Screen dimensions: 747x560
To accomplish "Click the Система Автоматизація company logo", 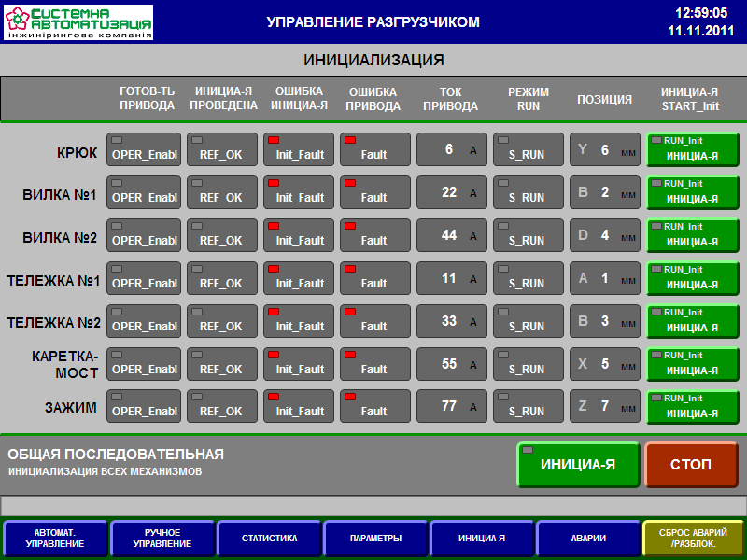I will click(78, 21).
